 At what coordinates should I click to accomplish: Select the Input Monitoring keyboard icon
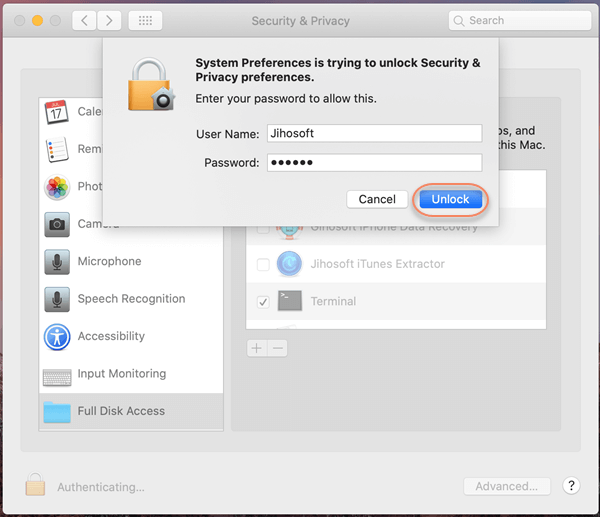pyautogui.click(x=57, y=377)
